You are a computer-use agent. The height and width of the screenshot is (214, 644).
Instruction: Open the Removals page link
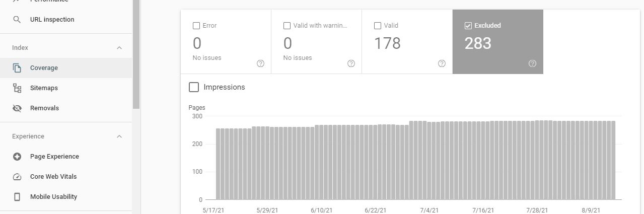click(44, 108)
